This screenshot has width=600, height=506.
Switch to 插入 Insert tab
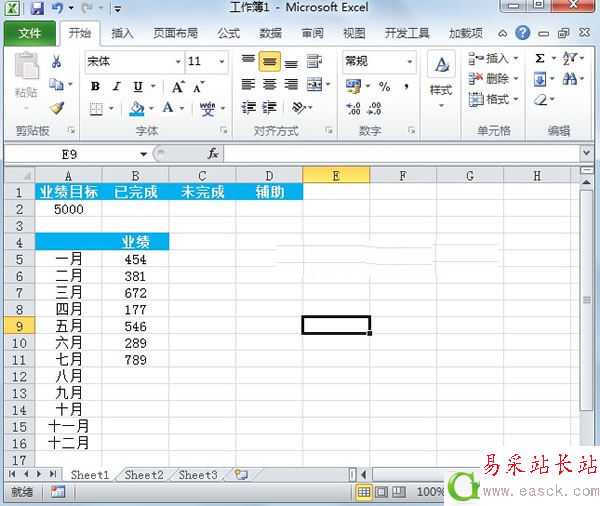(122, 34)
